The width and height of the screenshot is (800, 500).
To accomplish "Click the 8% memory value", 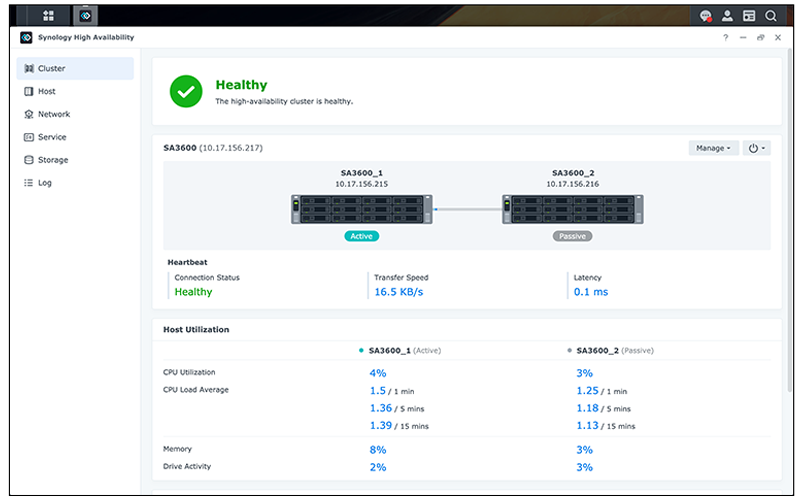I will click(378, 450).
